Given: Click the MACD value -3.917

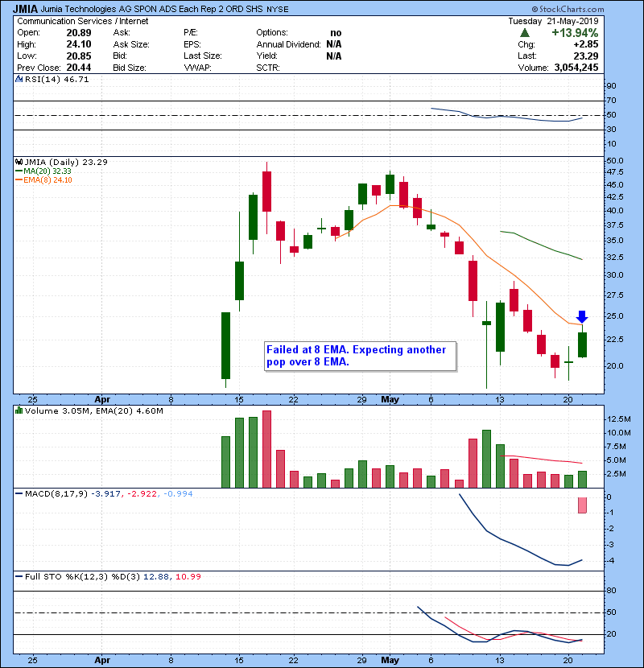Looking at the screenshot, I should (105, 494).
